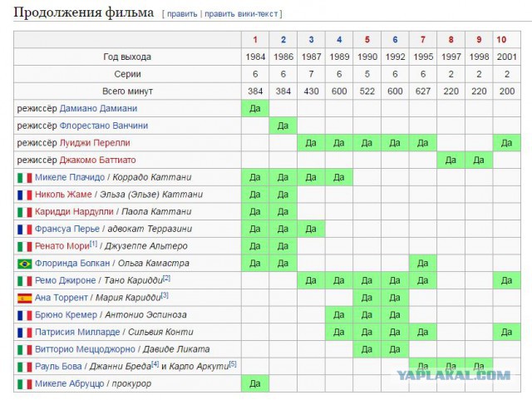This screenshot has height=400, width=532.
Task: Open Рауль Бова actor link
Action: [x=58, y=367]
